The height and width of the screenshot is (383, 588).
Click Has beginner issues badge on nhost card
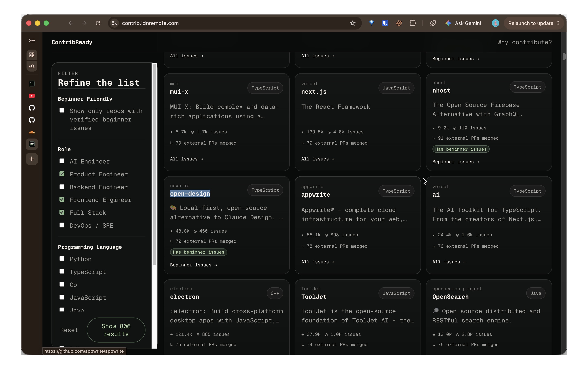[x=461, y=149]
